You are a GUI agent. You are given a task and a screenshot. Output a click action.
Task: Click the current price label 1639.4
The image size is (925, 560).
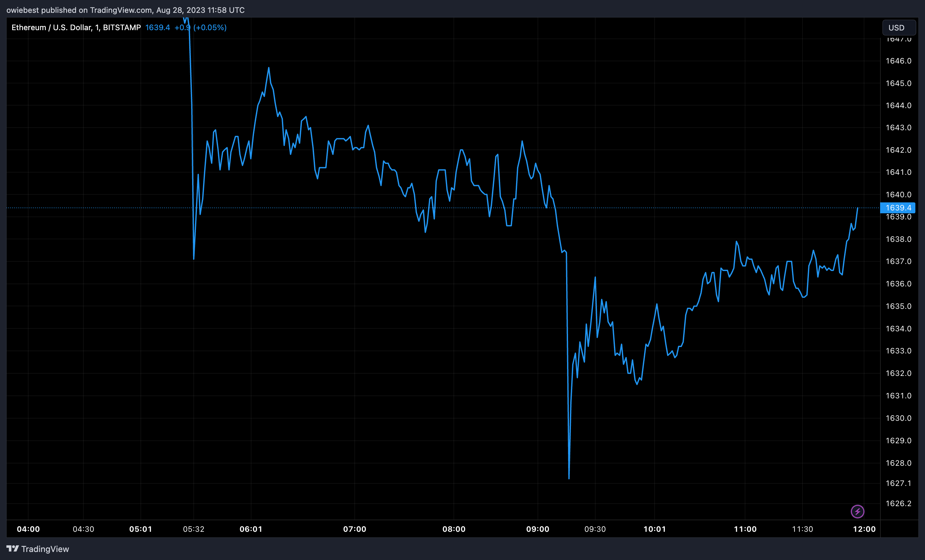point(898,208)
